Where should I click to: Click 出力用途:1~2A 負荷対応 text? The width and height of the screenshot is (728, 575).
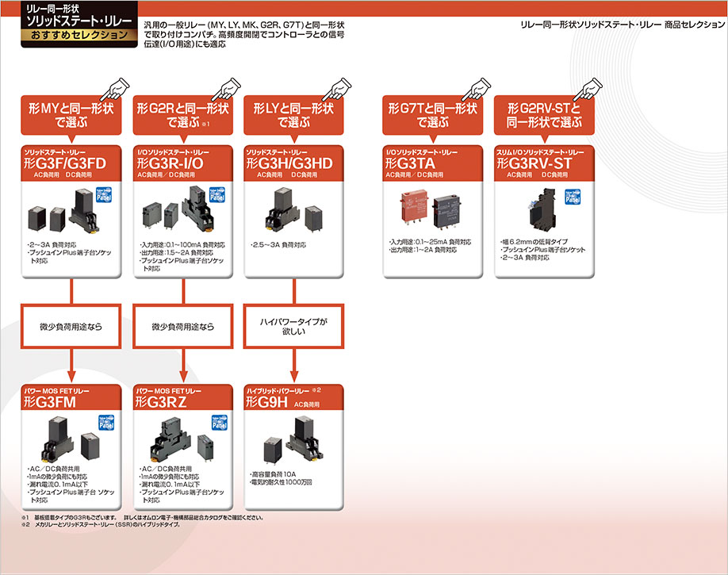[423, 250]
